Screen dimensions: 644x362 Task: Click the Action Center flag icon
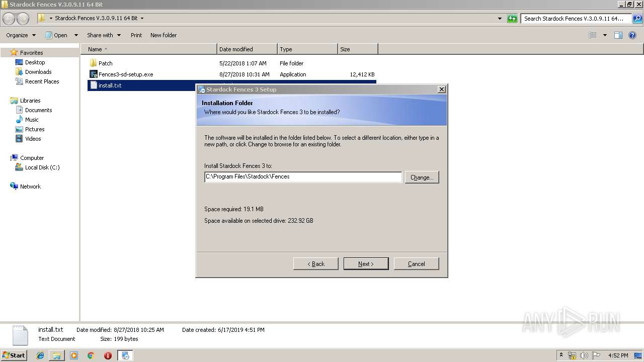[x=596, y=355]
